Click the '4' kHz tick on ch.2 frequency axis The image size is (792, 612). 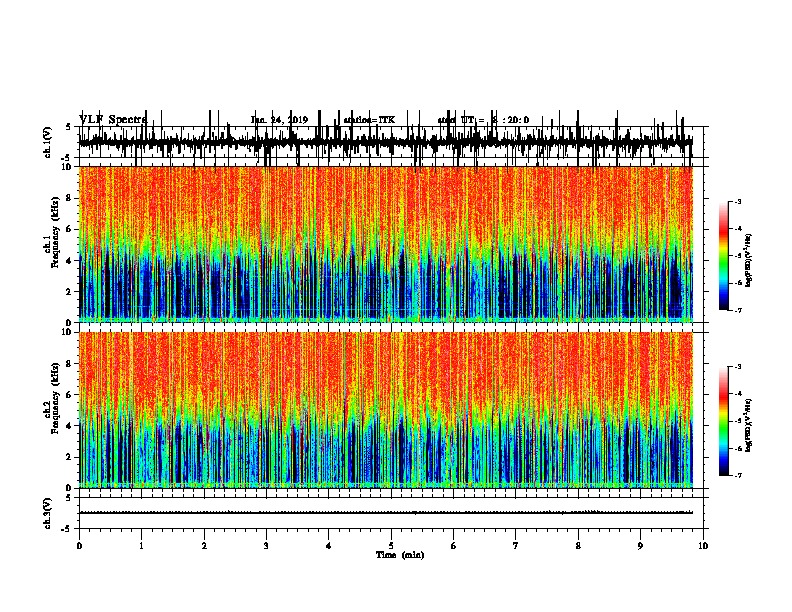click(69, 426)
